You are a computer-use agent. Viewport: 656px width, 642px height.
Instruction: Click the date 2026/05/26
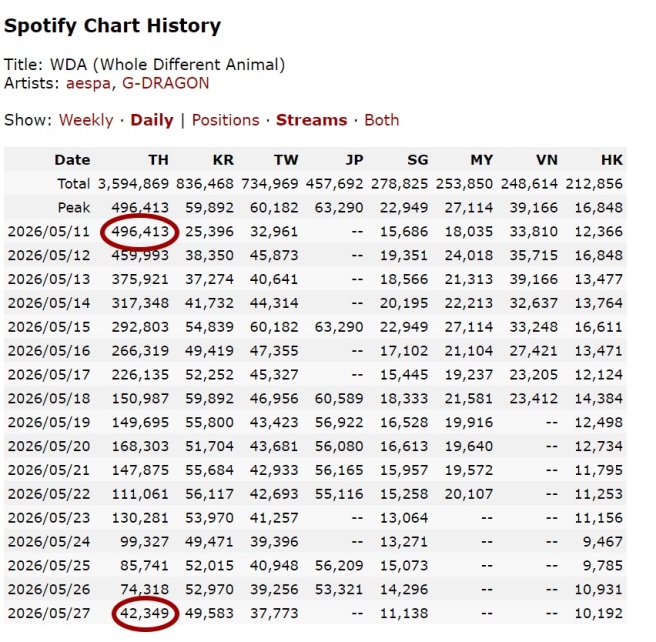point(49,589)
